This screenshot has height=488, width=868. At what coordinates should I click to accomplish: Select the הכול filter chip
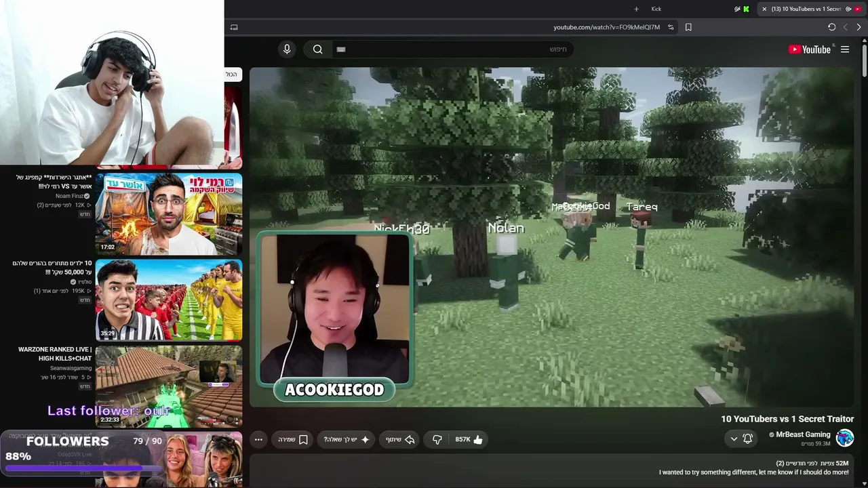(232, 74)
